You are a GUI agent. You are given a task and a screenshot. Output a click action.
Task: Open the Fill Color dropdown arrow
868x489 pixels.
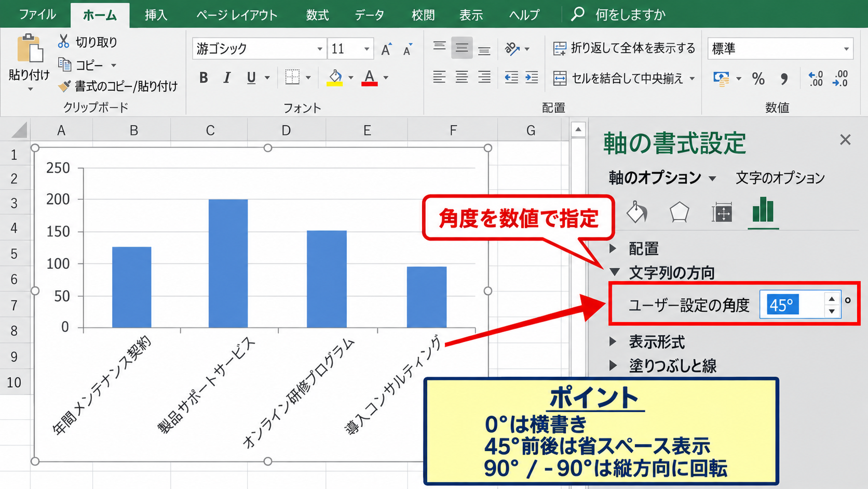pyautogui.click(x=351, y=78)
